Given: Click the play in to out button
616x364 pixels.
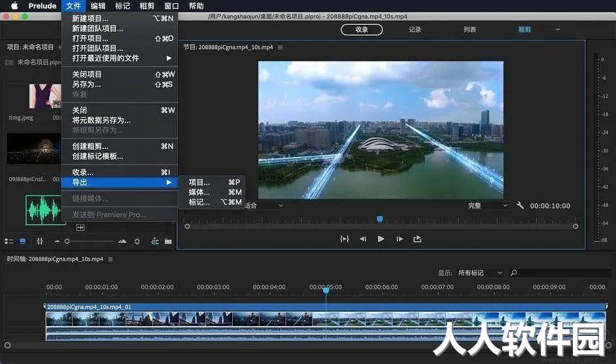Looking at the screenshot, I should (x=345, y=239).
